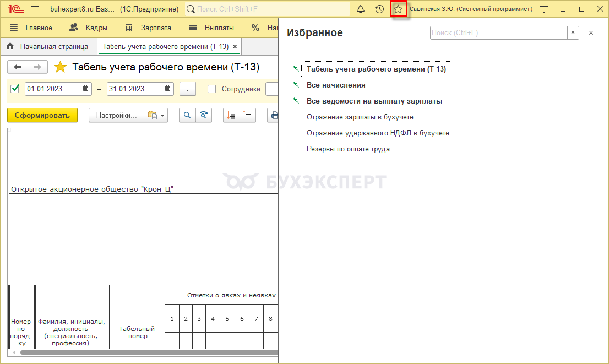Click the Find magnifier icon in toolbar
The height and width of the screenshot is (364, 609).
187,115
